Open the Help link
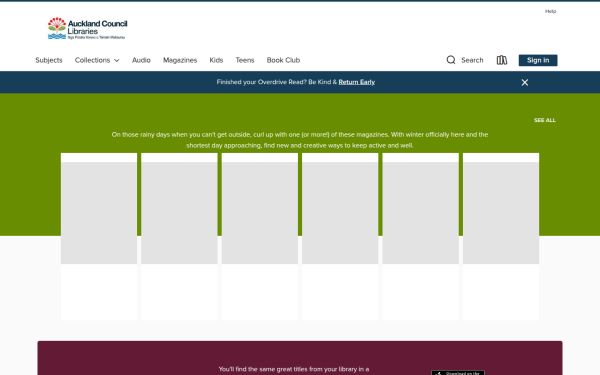The height and width of the screenshot is (375, 600). coord(550,11)
